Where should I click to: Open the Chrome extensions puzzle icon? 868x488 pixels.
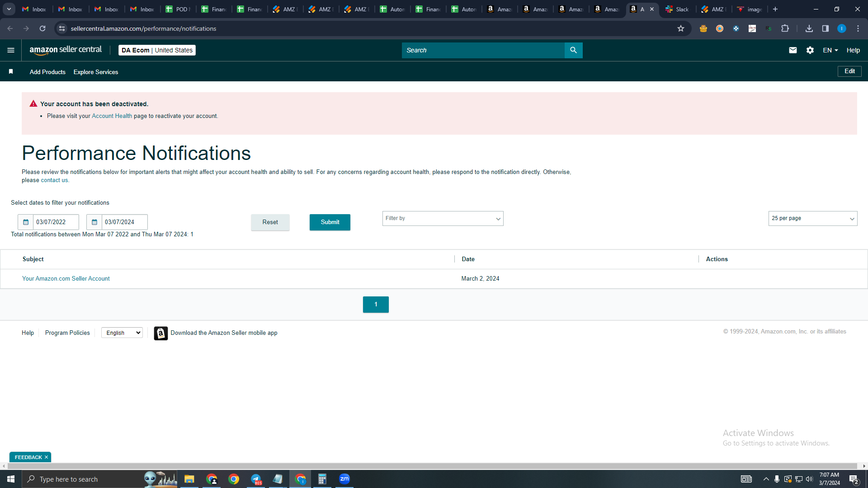pos(785,28)
